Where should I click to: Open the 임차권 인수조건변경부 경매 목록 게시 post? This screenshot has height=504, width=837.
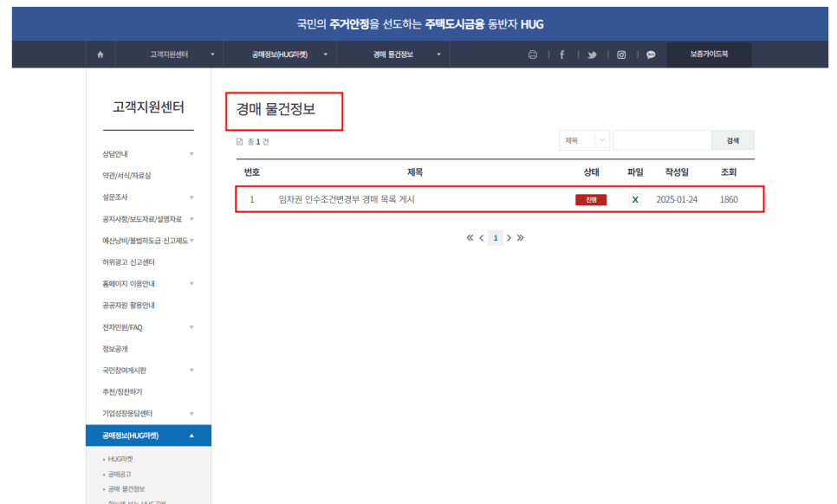(x=347, y=199)
